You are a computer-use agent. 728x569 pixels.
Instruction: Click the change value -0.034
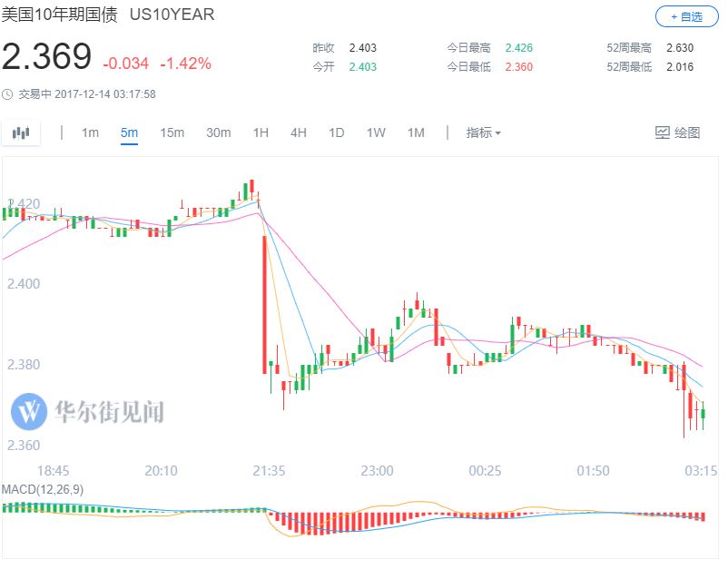pyautogui.click(x=126, y=64)
